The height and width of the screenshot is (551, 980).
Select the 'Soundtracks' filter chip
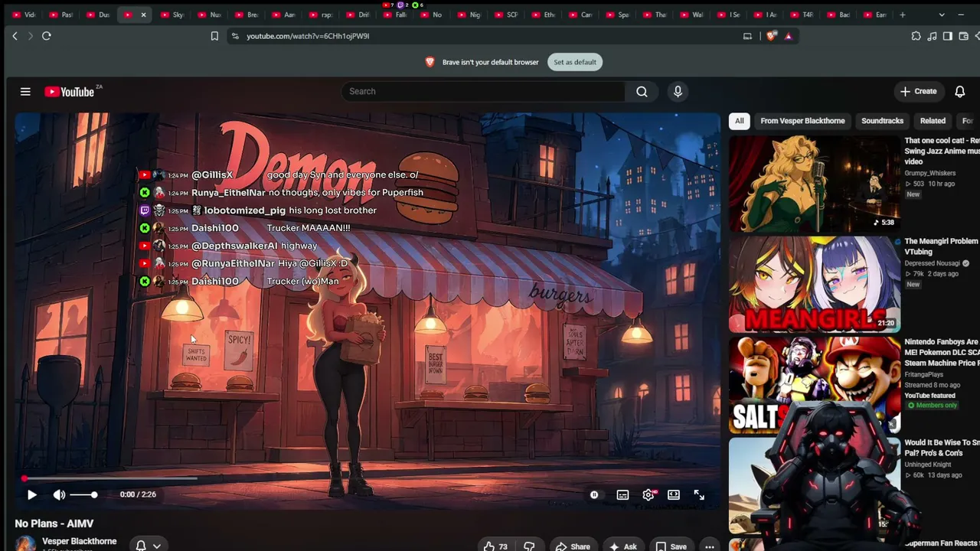tap(882, 121)
